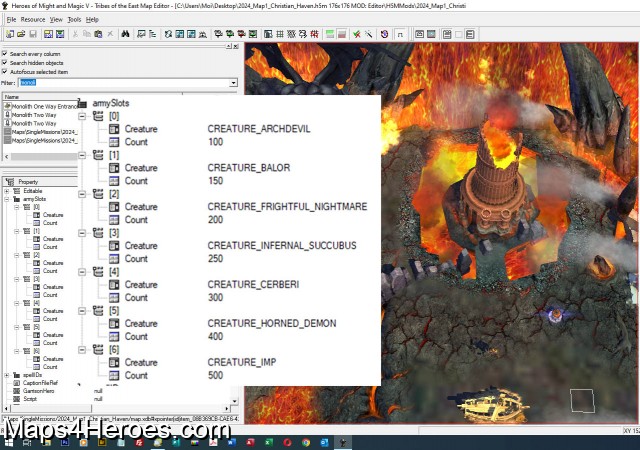640x450 pixels.
Task: Click the Save floppy disk icon
Action: [x=33, y=34]
